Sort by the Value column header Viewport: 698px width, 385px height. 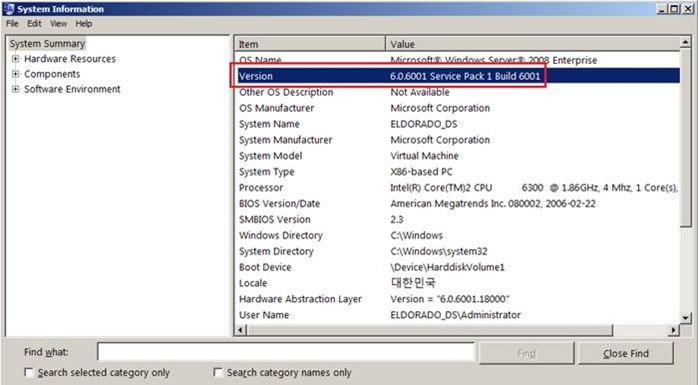pyautogui.click(x=533, y=44)
